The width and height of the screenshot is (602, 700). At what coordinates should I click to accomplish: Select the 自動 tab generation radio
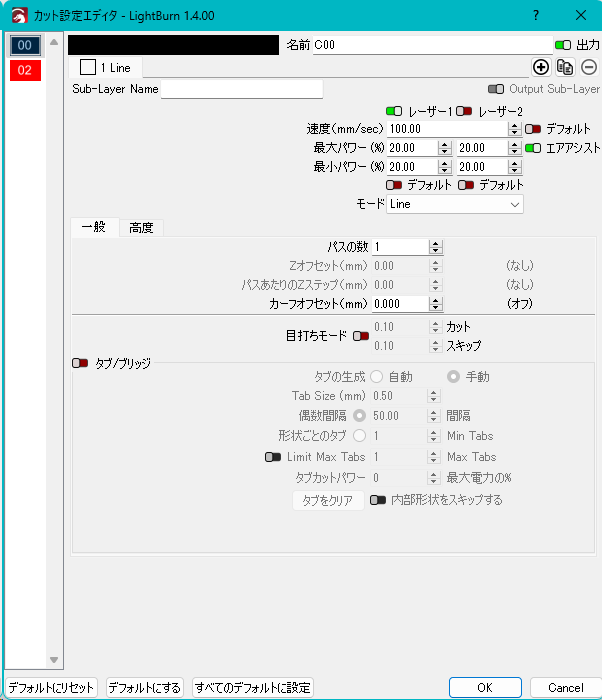click(x=376, y=377)
